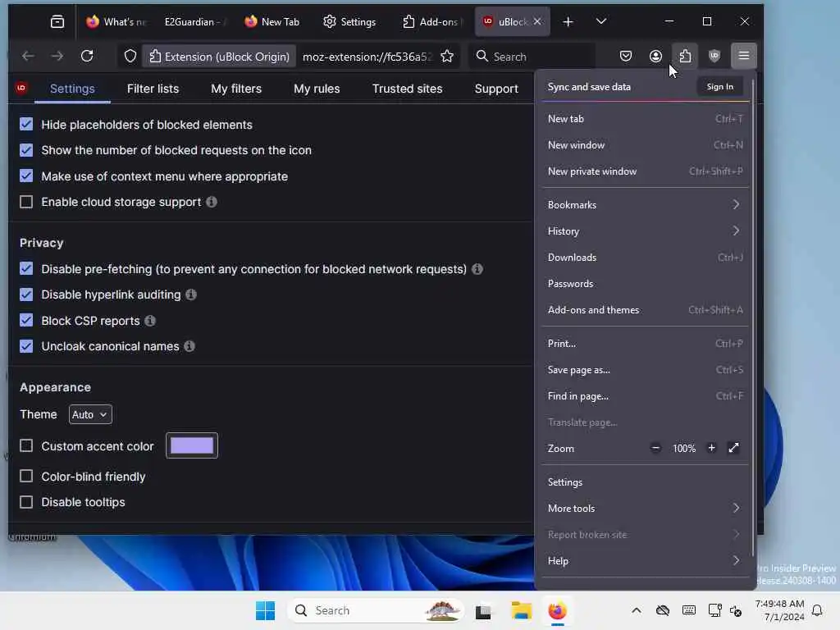Enable Disable tooltips checkbox
This screenshot has width=840, height=630.
pos(26,502)
